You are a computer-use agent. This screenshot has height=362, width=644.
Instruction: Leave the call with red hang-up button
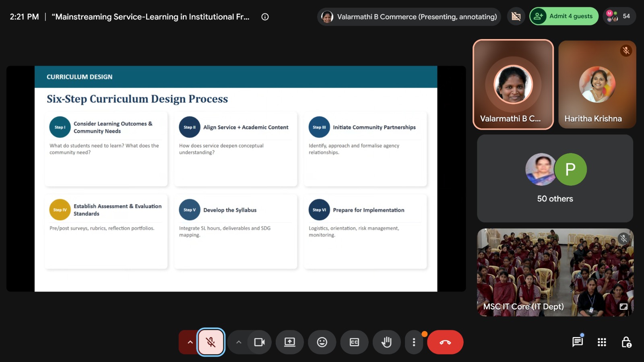pos(445,342)
